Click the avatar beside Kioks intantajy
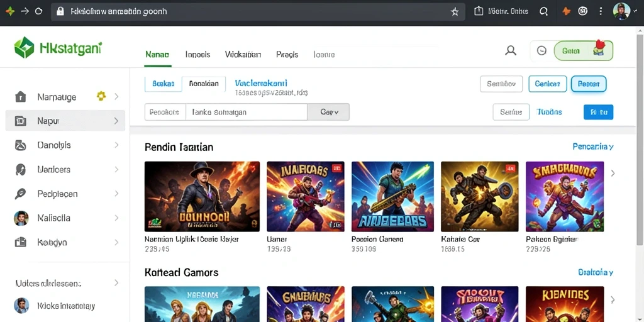This screenshot has width=644, height=322. [21, 306]
